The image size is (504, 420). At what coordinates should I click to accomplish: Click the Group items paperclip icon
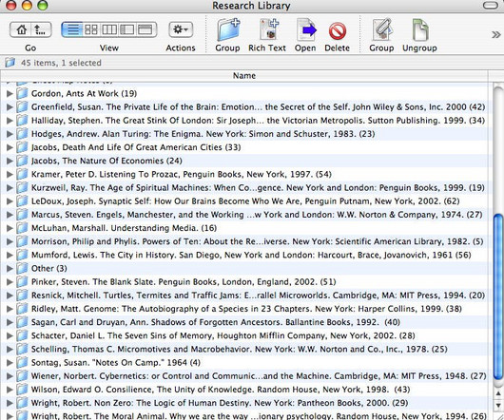(382, 29)
